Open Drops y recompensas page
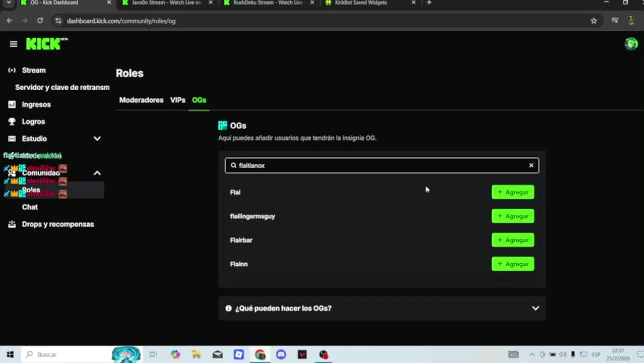This screenshot has height=363, width=644. click(58, 224)
